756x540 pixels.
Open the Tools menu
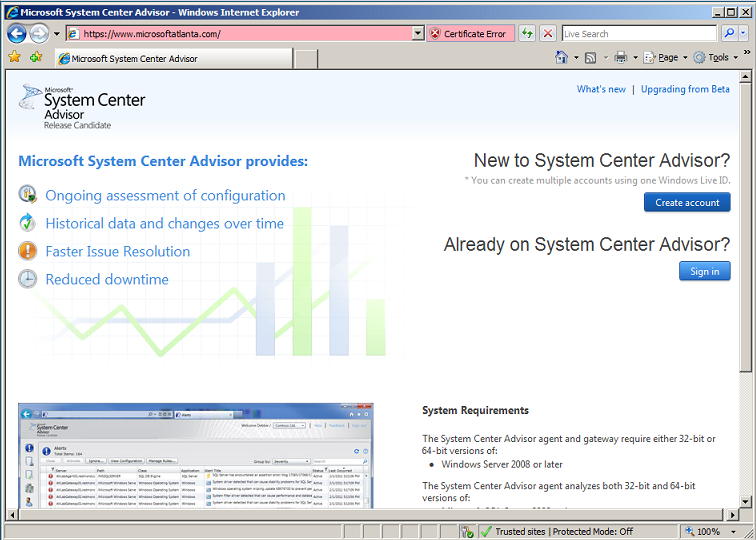pyautogui.click(x=716, y=58)
